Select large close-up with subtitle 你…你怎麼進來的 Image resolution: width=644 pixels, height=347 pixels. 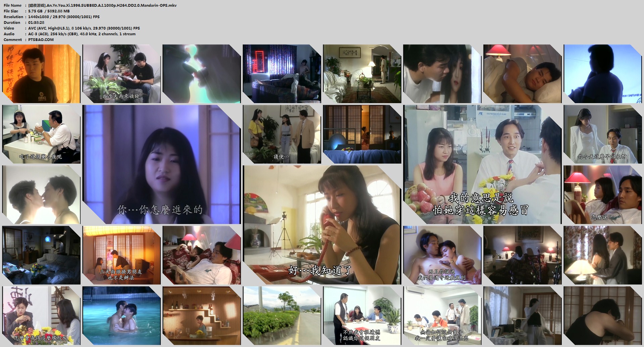161,164
